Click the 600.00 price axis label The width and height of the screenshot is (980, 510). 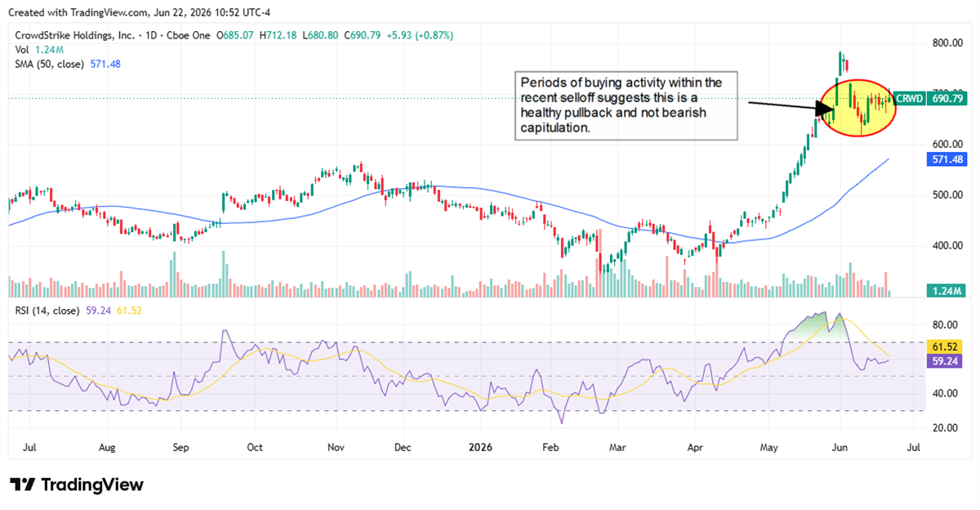(947, 145)
